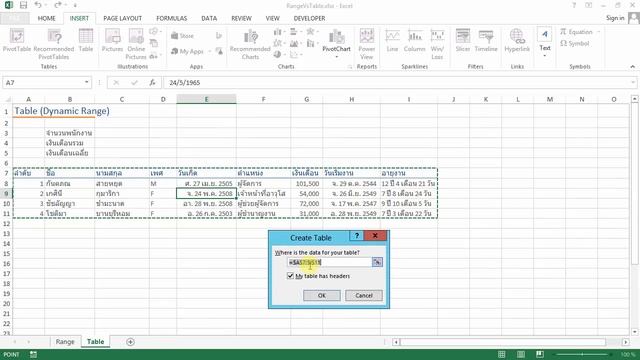Switch to Page Break Preview view
This screenshot has width=640, height=360.
coord(540,354)
